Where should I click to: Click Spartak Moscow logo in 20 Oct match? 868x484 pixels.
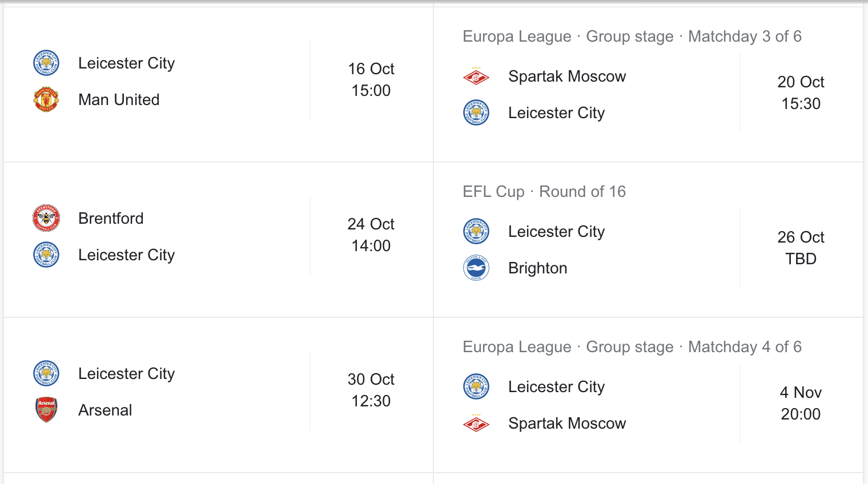(476, 76)
